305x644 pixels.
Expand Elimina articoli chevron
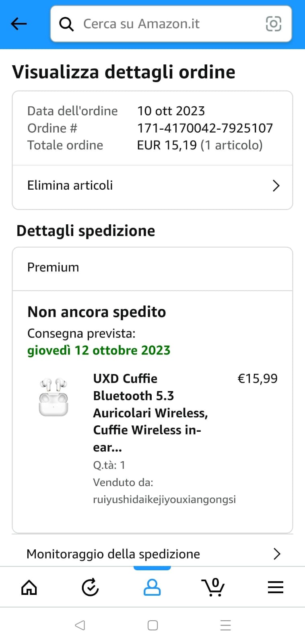coord(276,186)
